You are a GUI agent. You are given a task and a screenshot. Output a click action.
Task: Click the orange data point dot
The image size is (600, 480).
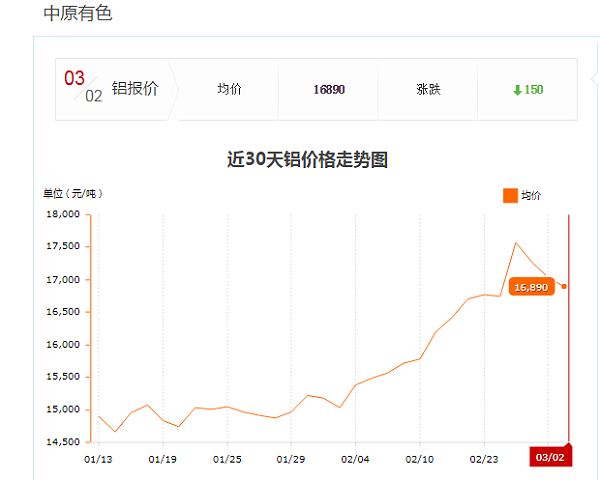click(564, 287)
